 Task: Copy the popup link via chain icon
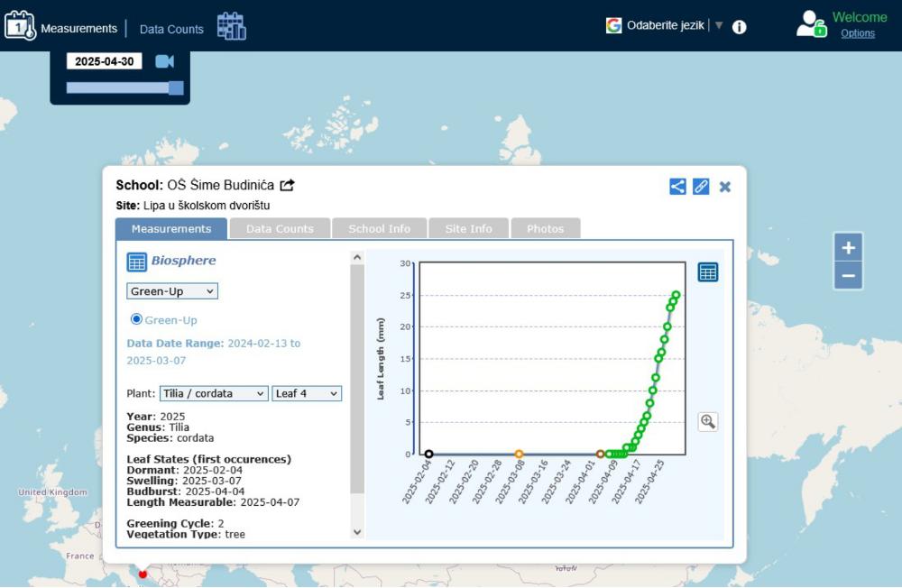coord(701,187)
